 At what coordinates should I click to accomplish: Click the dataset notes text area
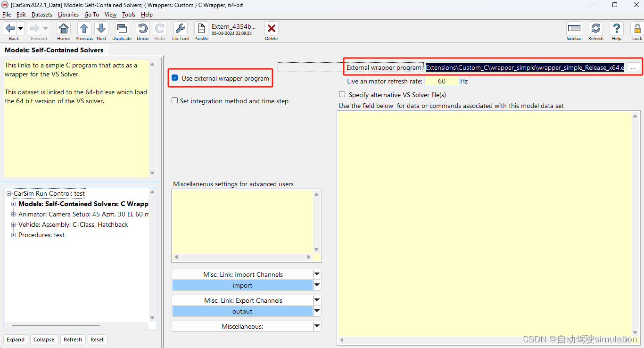[76, 118]
